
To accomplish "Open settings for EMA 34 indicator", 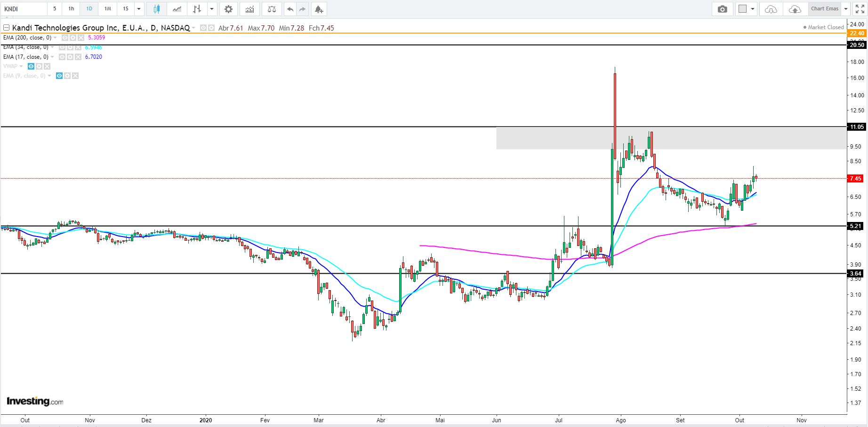I will [70, 47].
